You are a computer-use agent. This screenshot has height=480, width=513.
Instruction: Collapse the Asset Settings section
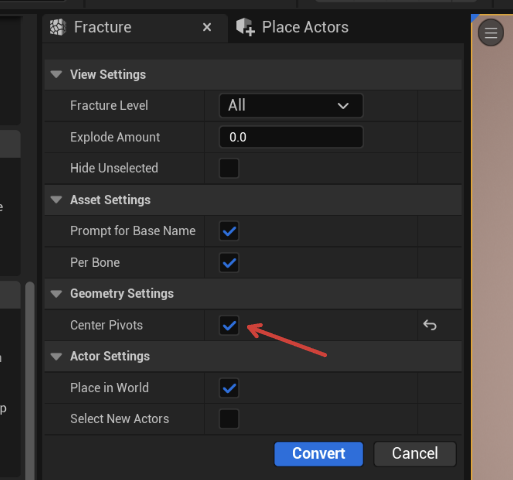[56, 200]
